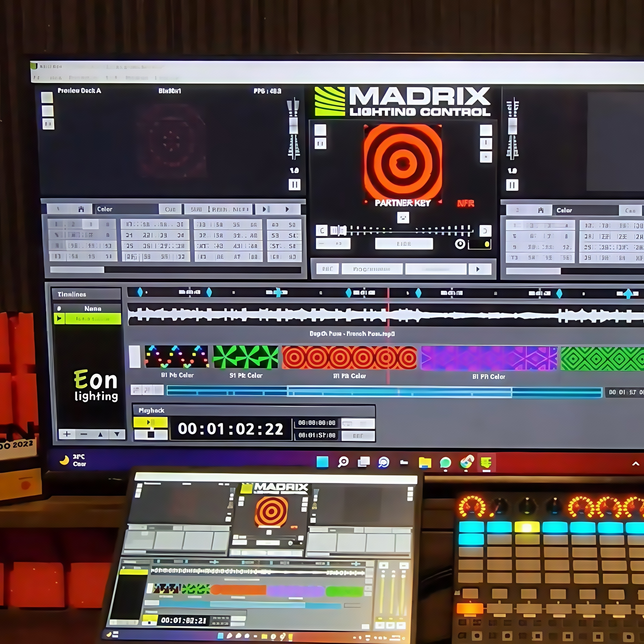Select the red concentric circles timeline clip

pyautogui.click(x=349, y=357)
